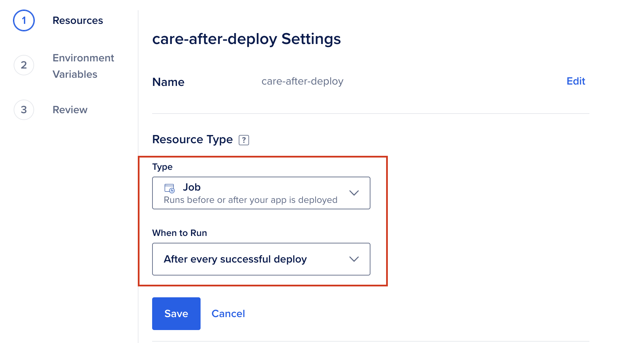
Task: Click the step 2 circle icon
Action: (x=24, y=65)
